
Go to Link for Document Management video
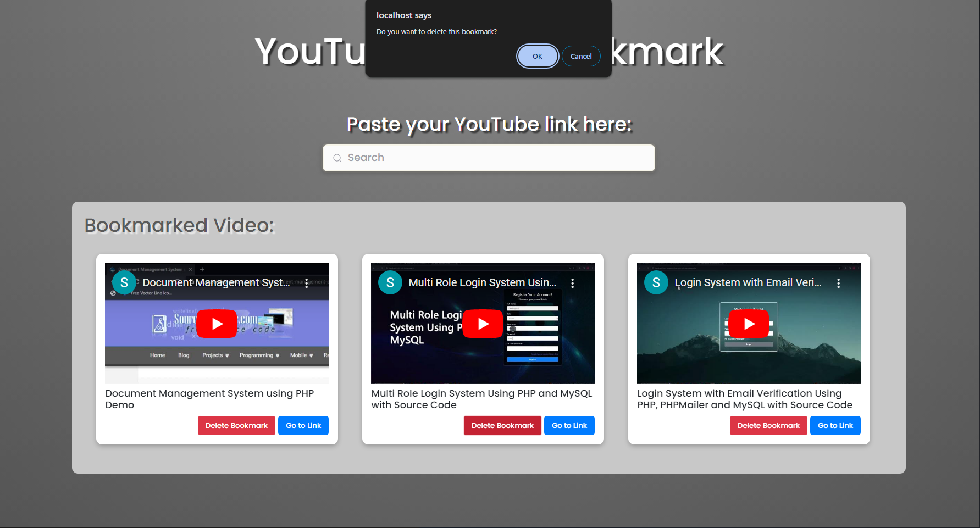pos(303,425)
